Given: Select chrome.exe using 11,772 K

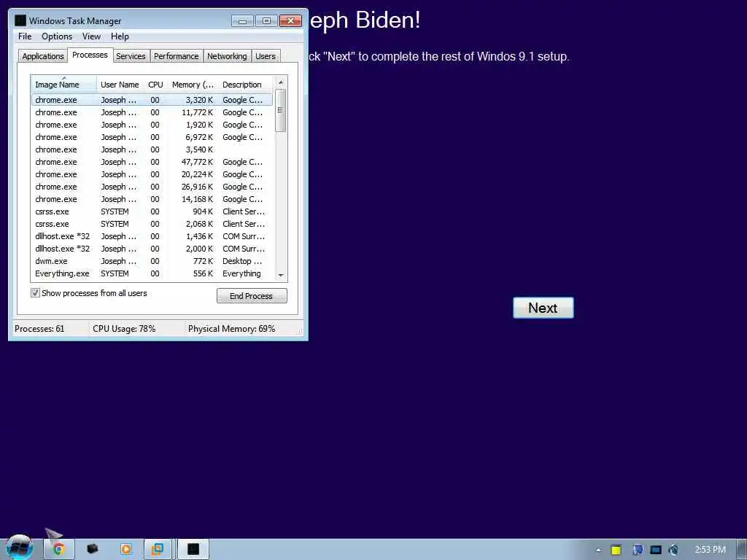Looking at the screenshot, I should 152,112.
